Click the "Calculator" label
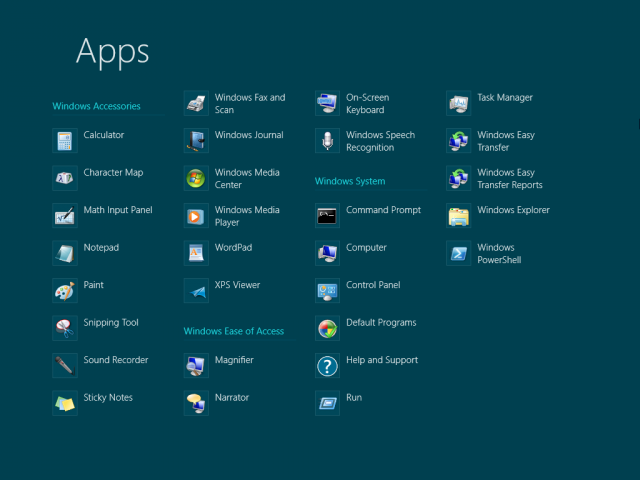640x480 pixels. tap(104, 135)
